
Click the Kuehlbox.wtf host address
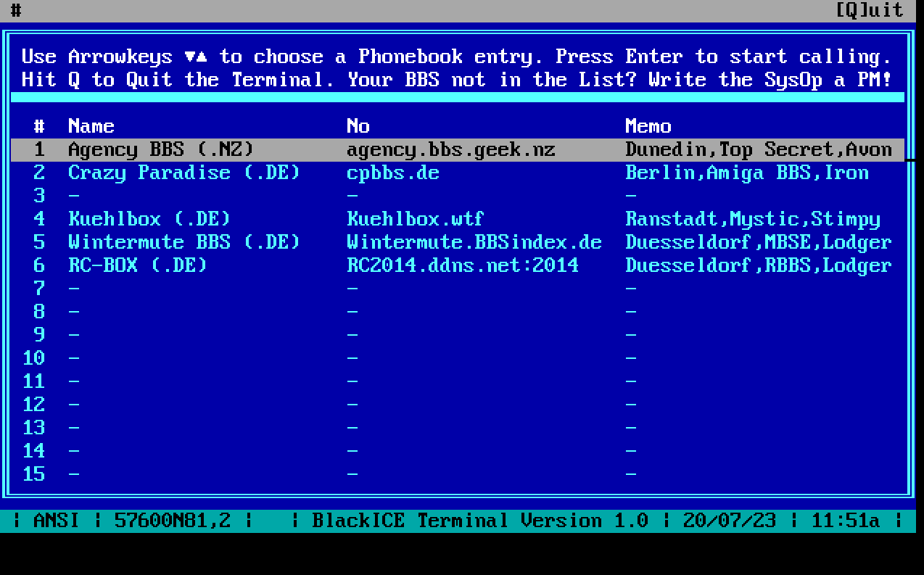pos(415,219)
